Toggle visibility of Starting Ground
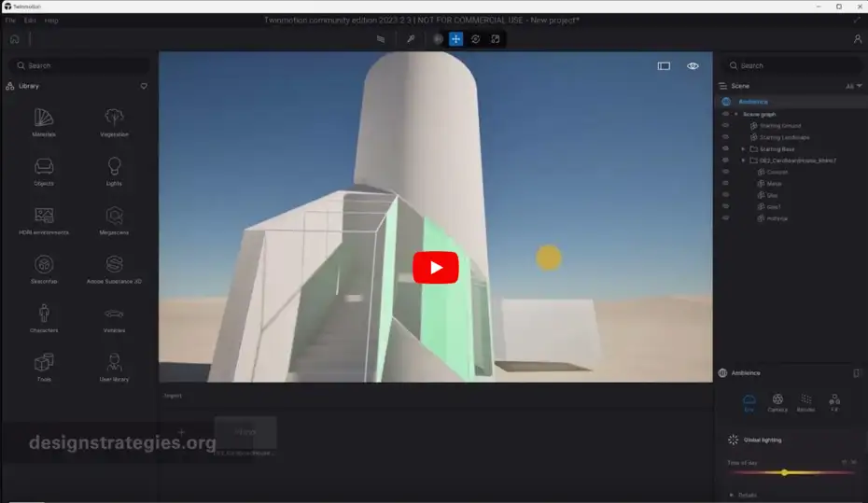This screenshot has width=868, height=503. (x=725, y=126)
